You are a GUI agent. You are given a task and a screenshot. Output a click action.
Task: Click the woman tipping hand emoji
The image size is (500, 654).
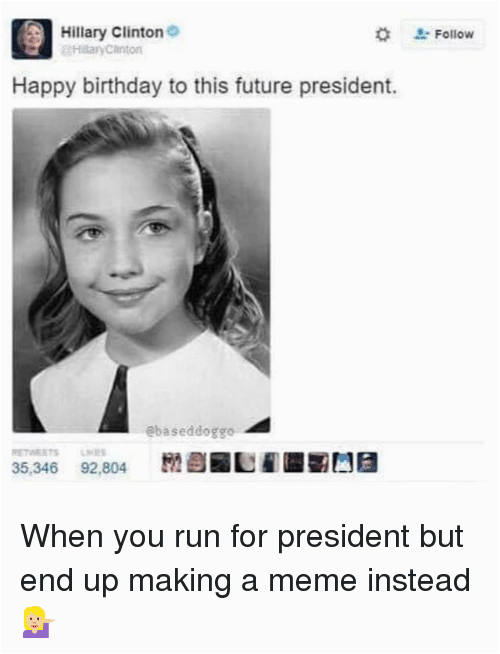pyautogui.click(x=38, y=622)
